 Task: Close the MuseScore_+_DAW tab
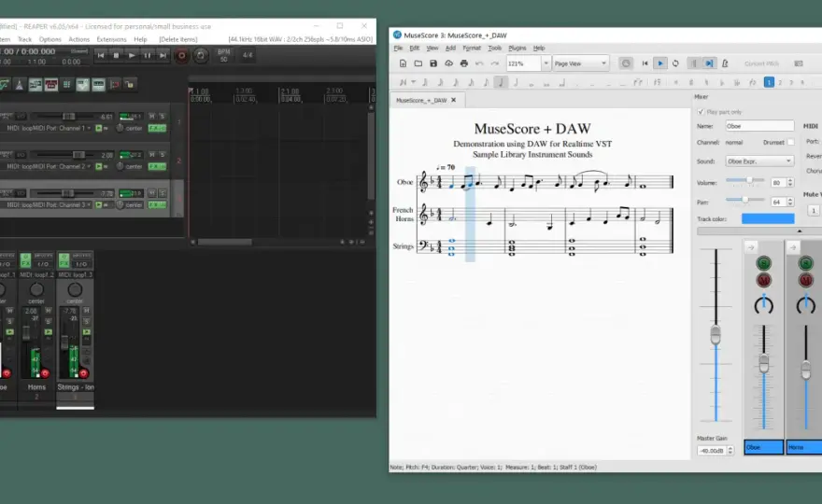tap(453, 100)
